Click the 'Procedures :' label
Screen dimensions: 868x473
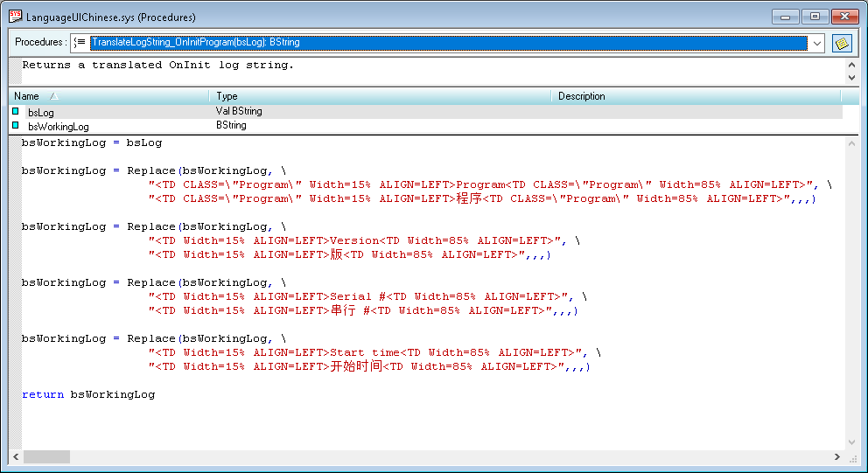point(41,42)
